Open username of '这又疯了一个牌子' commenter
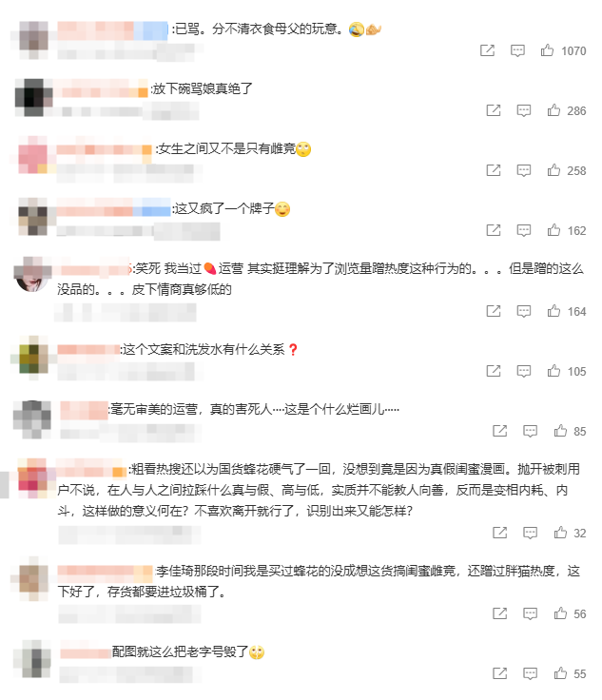 [113, 208]
